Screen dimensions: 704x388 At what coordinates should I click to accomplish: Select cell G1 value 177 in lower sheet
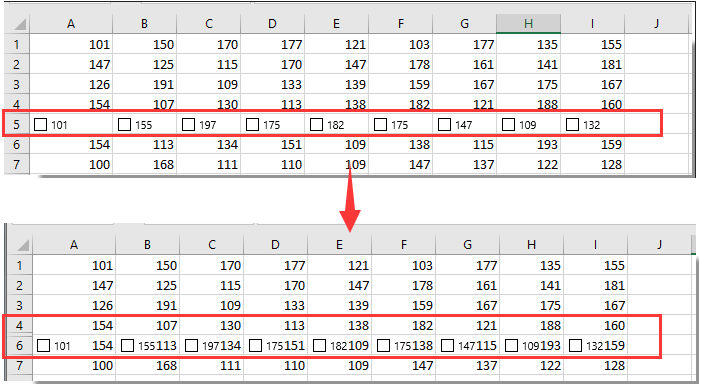[x=467, y=265]
